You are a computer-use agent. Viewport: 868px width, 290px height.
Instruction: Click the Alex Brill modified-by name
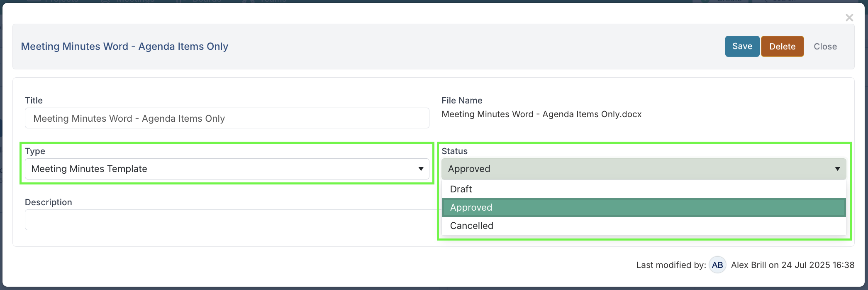point(748,265)
